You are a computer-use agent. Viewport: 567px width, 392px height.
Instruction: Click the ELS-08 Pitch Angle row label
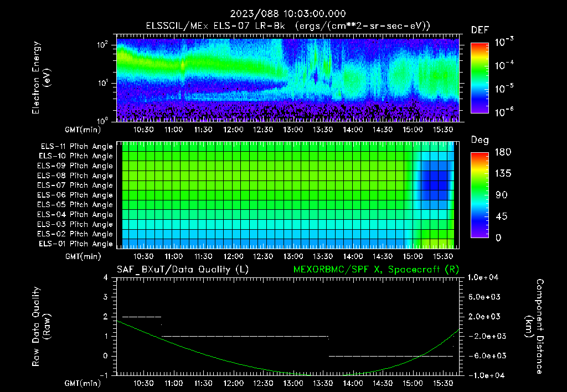coord(75,176)
